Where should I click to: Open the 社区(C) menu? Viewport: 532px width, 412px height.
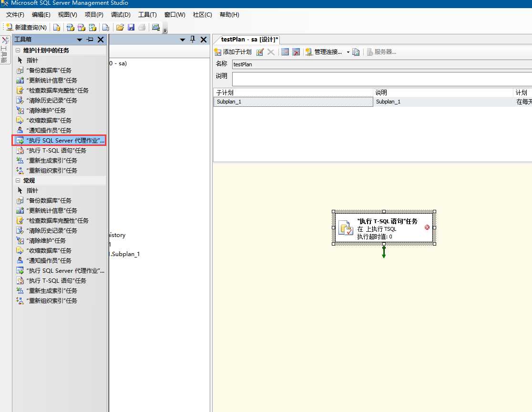tap(203, 15)
